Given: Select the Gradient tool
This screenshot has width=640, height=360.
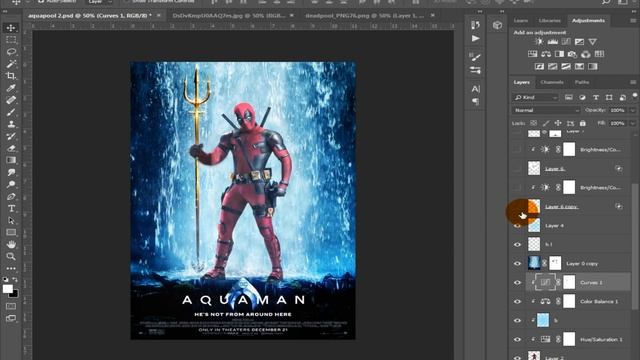Looking at the screenshot, I should click(x=11, y=160).
